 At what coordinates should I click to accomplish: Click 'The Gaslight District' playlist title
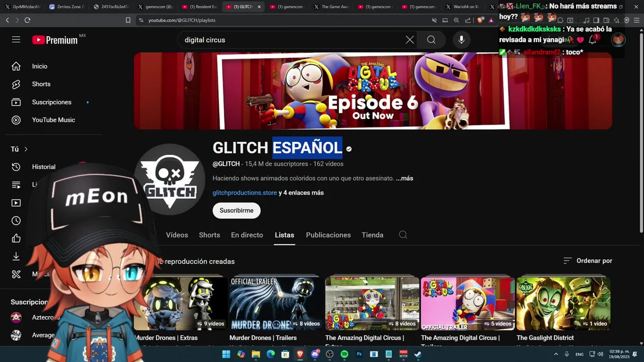(545, 338)
